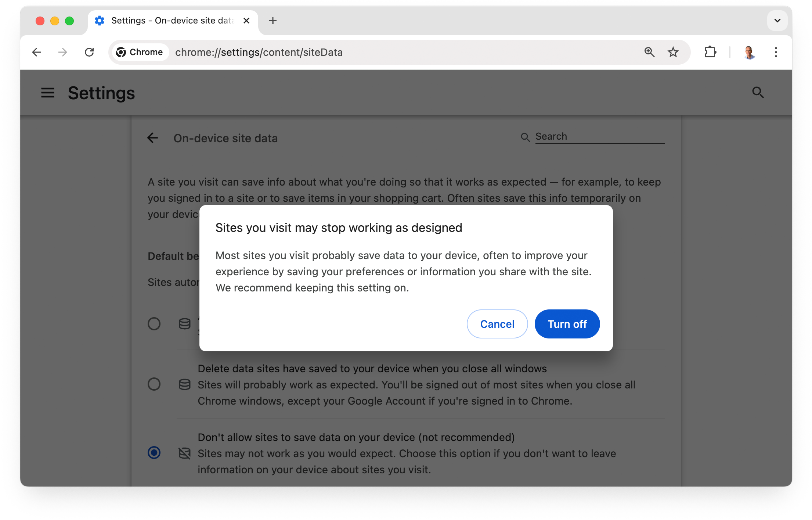Viewport: 812px width, 520px height.
Task: Click the forward navigation arrow in browser
Action: coord(62,53)
